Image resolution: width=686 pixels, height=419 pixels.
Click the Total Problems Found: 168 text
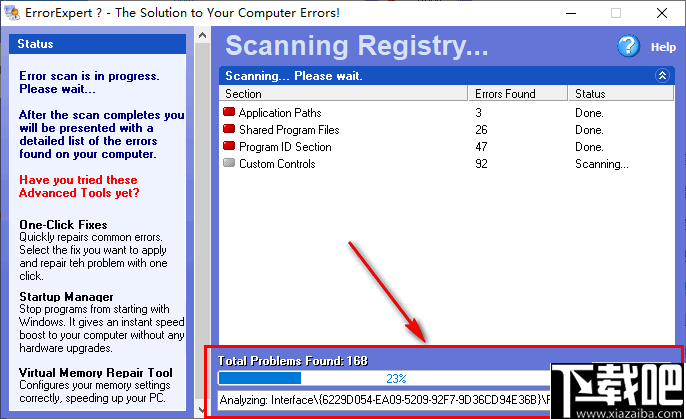click(x=293, y=361)
